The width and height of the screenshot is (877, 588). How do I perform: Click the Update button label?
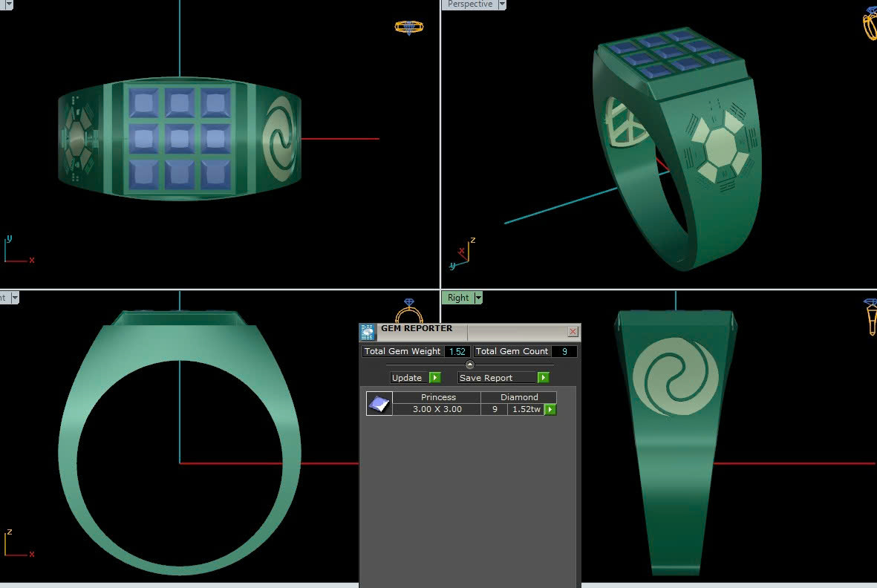pos(407,378)
